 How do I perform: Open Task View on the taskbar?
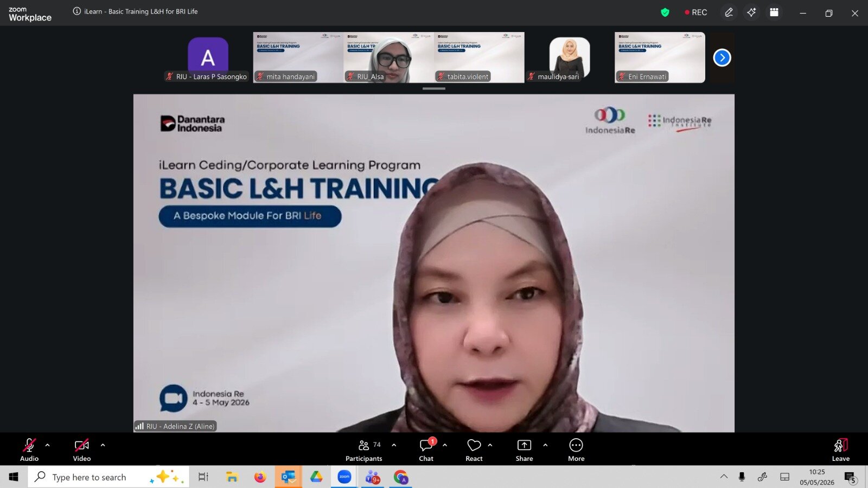(x=203, y=477)
